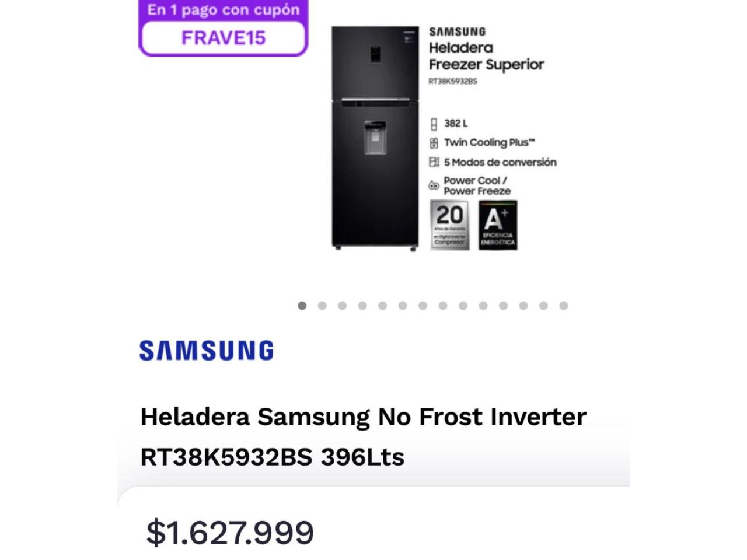Click the FRAVE15 coupon code badge
The width and height of the screenshot is (747, 560).
(x=223, y=38)
